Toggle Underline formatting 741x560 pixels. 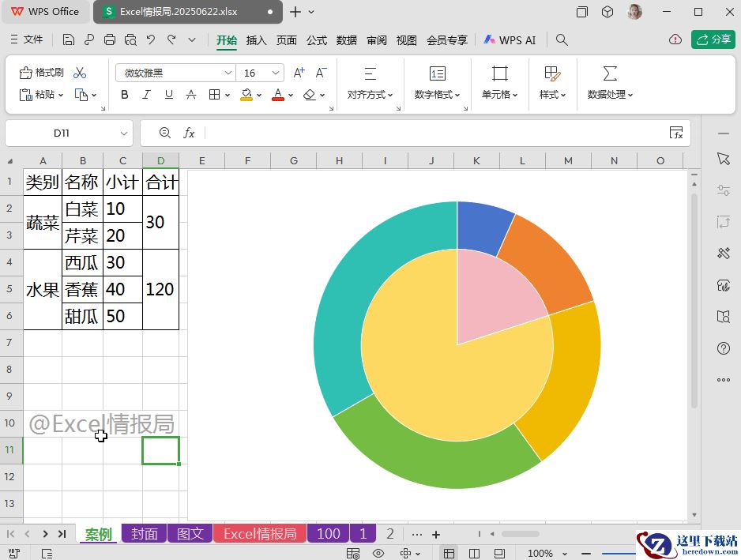[169, 95]
